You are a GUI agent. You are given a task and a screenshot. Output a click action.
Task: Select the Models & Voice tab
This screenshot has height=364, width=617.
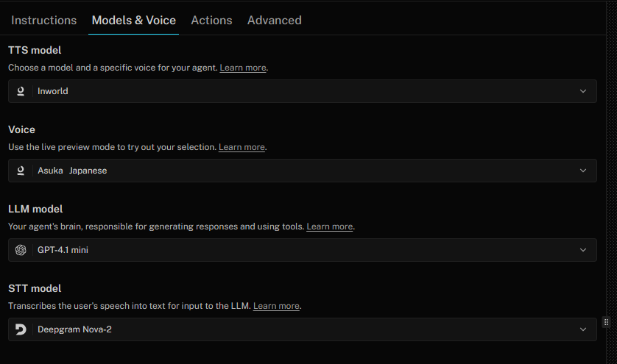(134, 21)
